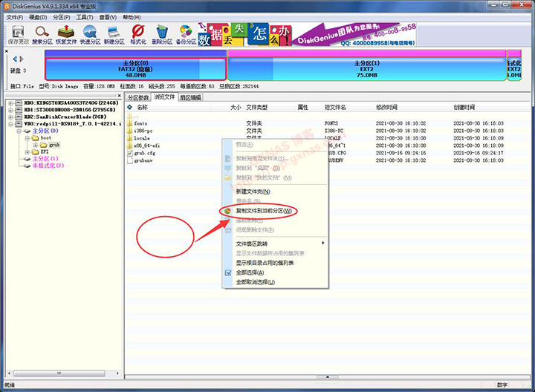Click the 删除分区 (Delete Partition) icon
Screen dimensions: 535x392
(x=162, y=33)
